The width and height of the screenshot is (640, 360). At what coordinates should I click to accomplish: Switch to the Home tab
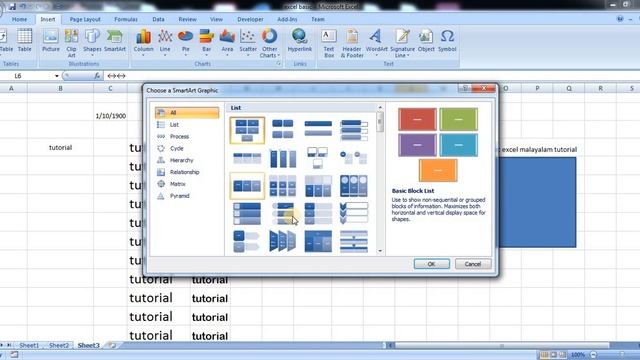pos(19,19)
